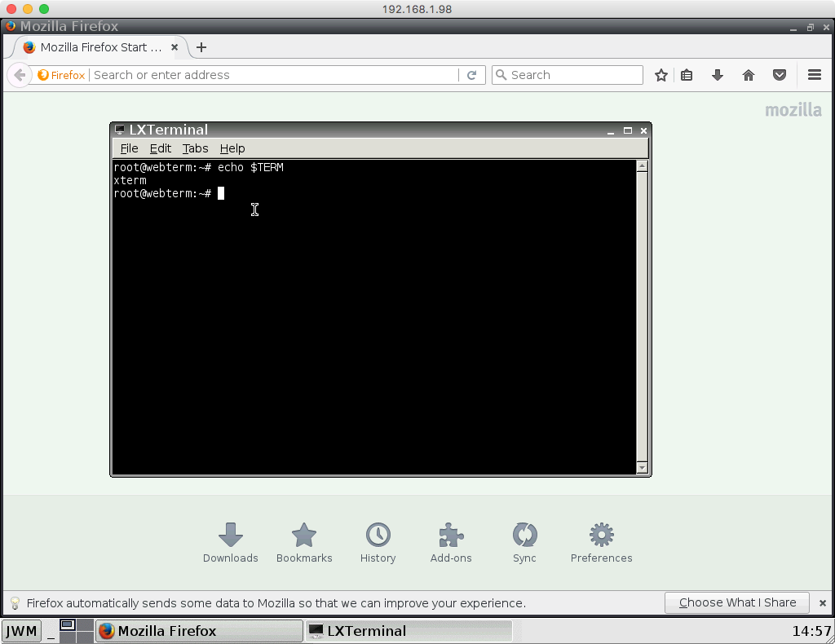Image resolution: width=835 pixels, height=644 pixels.
Task: Click the LXTerminal scrollbar
Action: tap(643, 318)
